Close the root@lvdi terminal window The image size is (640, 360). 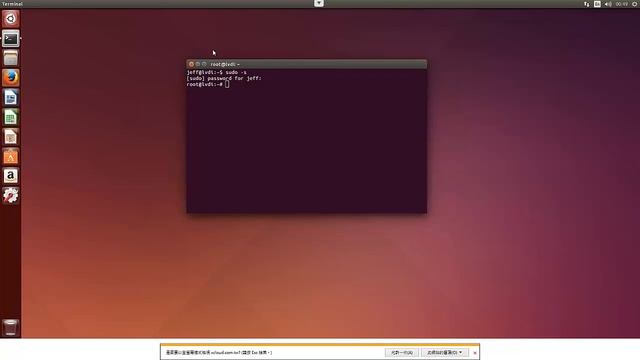coord(191,64)
